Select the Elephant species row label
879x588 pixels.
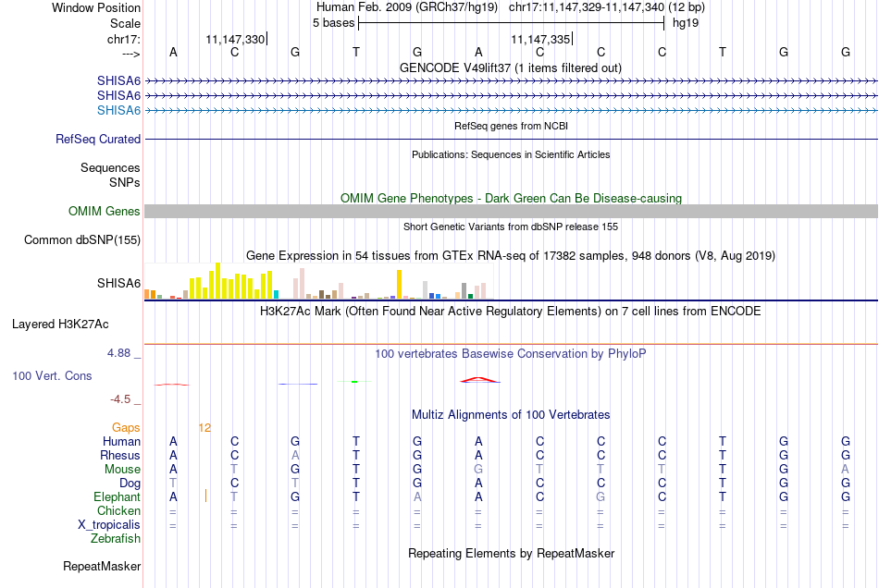[117, 496]
